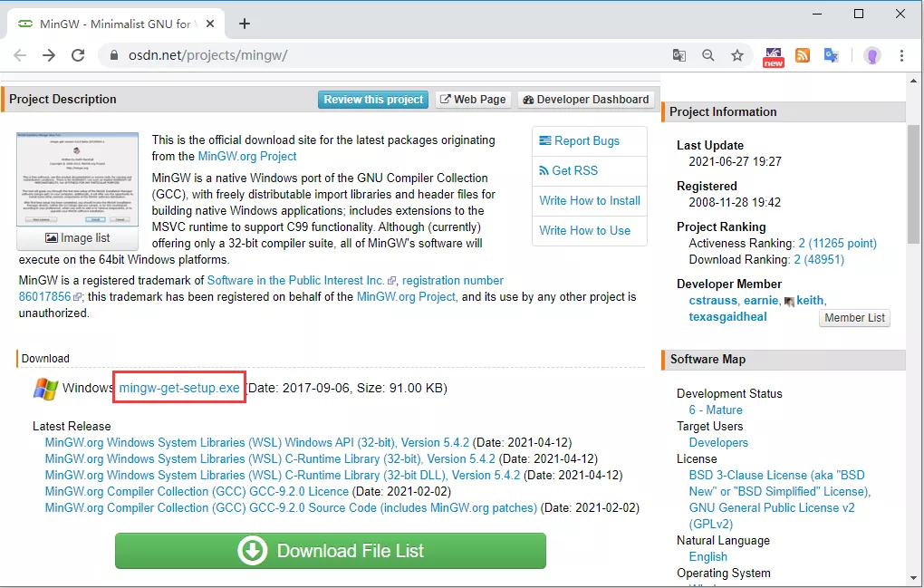Click the page scrollbar up arrow
924x588 pixels.
point(913,81)
